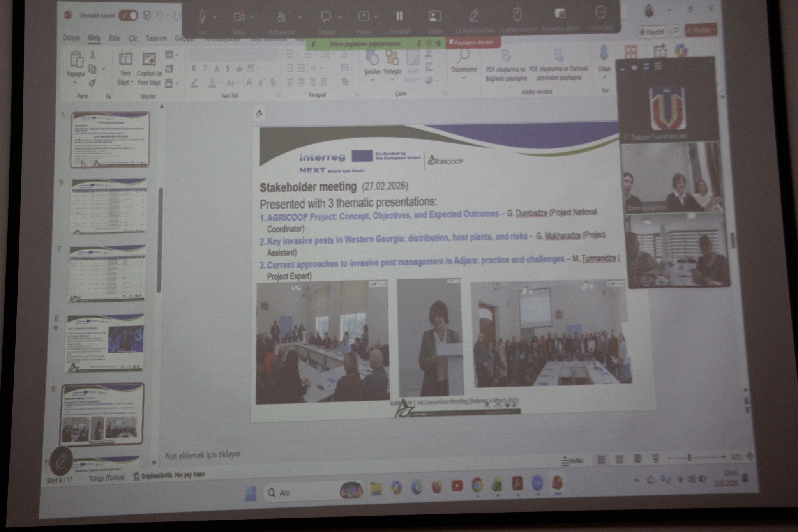Click the Notlar button in status bar
The image size is (798, 532).
coord(572,461)
